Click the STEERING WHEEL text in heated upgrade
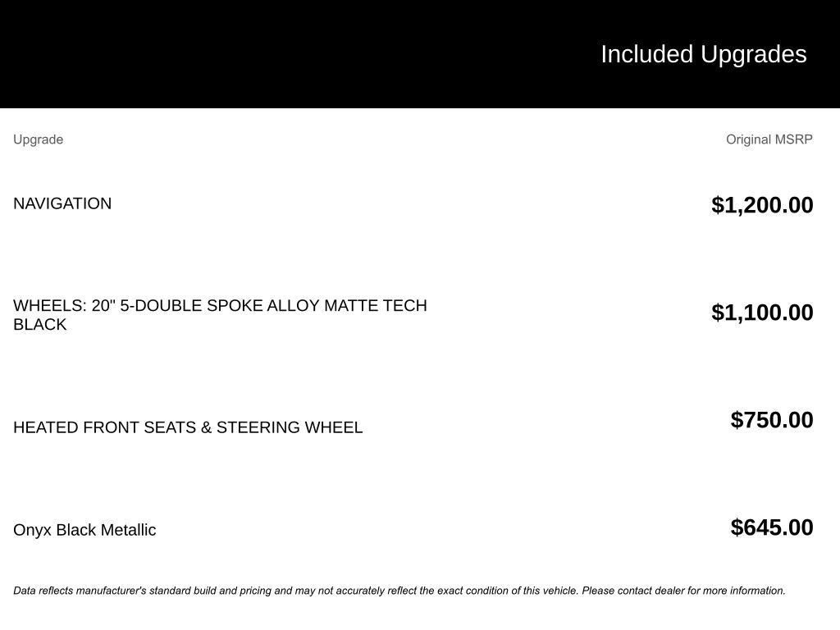The height and width of the screenshot is (630, 840). [290, 427]
